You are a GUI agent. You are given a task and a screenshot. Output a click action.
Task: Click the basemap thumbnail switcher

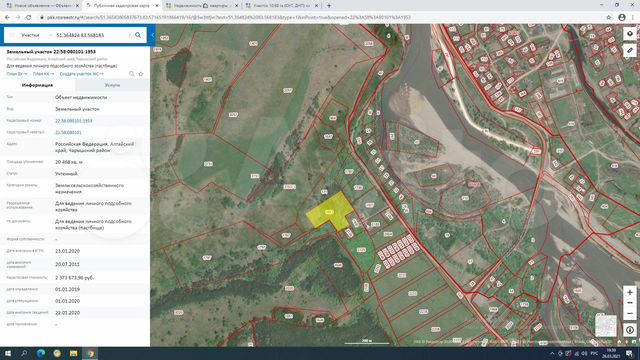(x=606, y=325)
